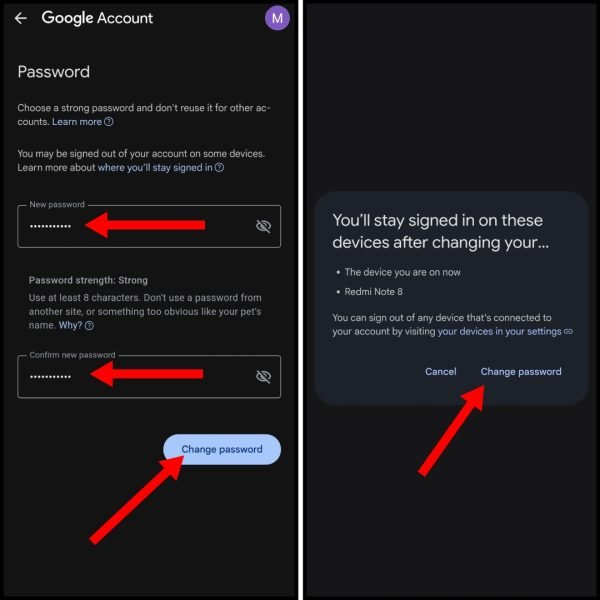Toggle password visibility in New password field
Viewport: 600px width, 600px height.
click(x=263, y=226)
